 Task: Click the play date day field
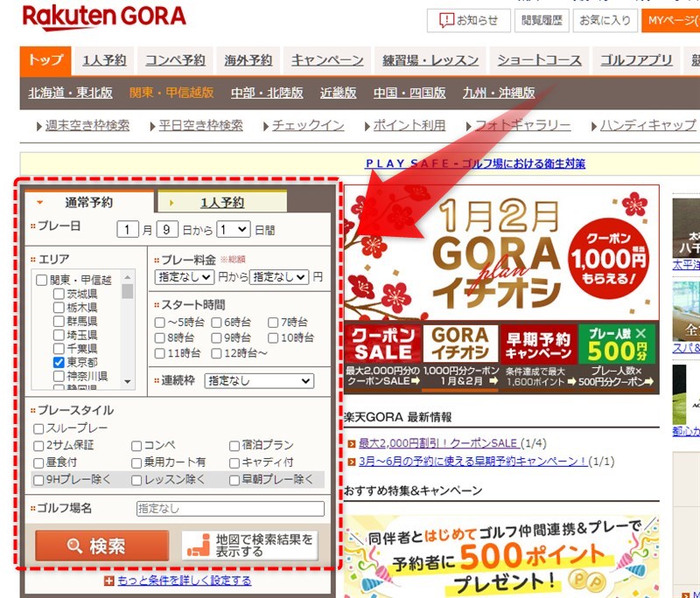click(x=167, y=230)
